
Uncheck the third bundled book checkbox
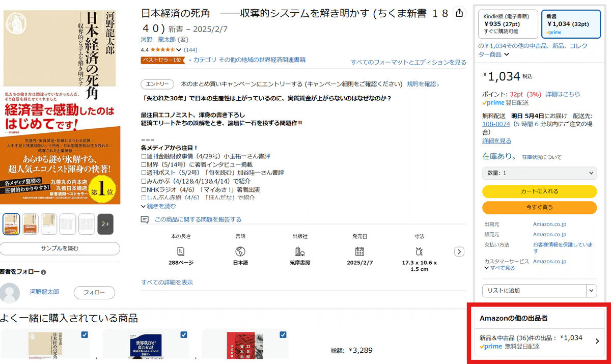click(283, 335)
